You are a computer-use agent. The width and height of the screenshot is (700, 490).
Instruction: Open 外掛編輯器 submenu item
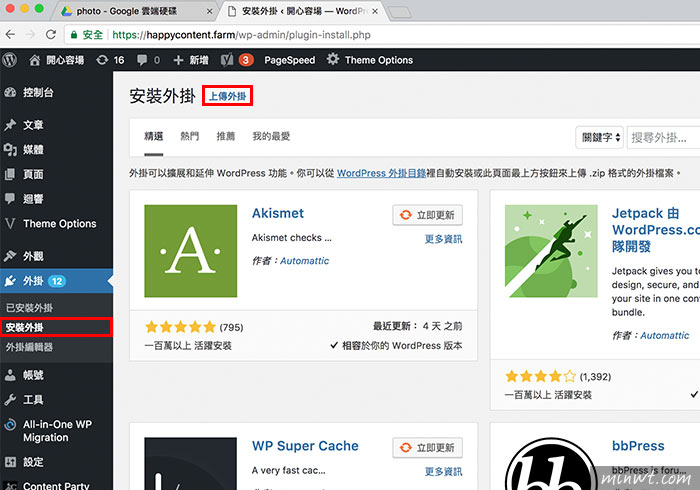(29, 347)
